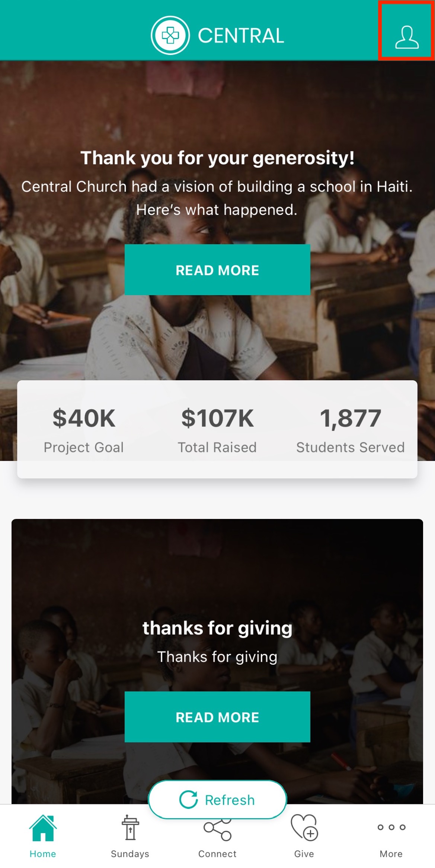This screenshot has width=435, height=868.
Task: Open the Give heart icon tab
Action: (304, 829)
